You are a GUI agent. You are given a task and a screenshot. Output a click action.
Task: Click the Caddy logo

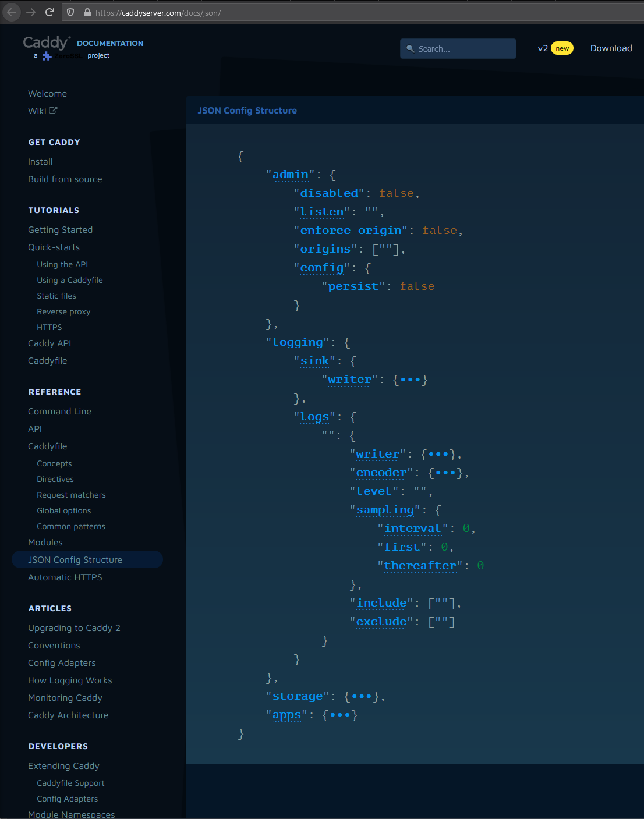point(44,42)
